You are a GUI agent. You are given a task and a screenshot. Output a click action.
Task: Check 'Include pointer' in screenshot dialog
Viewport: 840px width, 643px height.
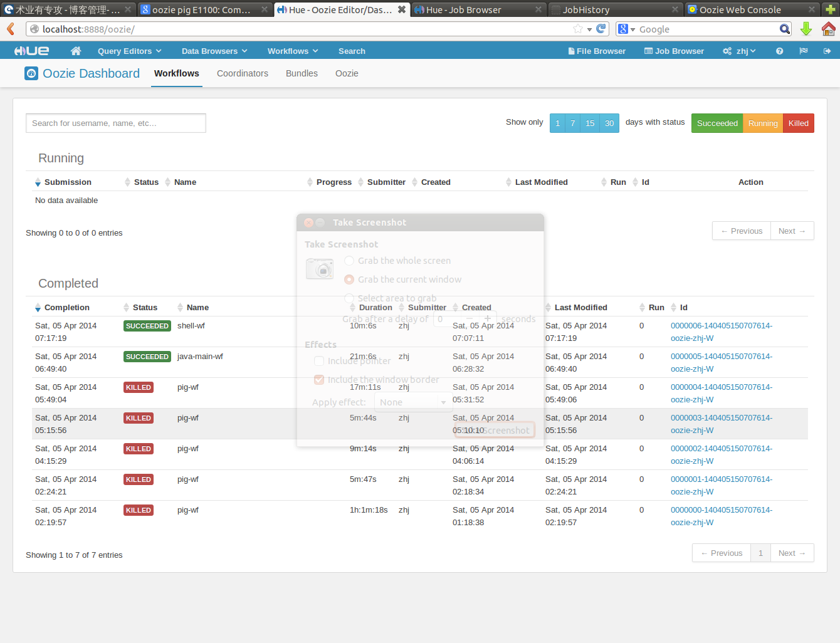[319, 361]
